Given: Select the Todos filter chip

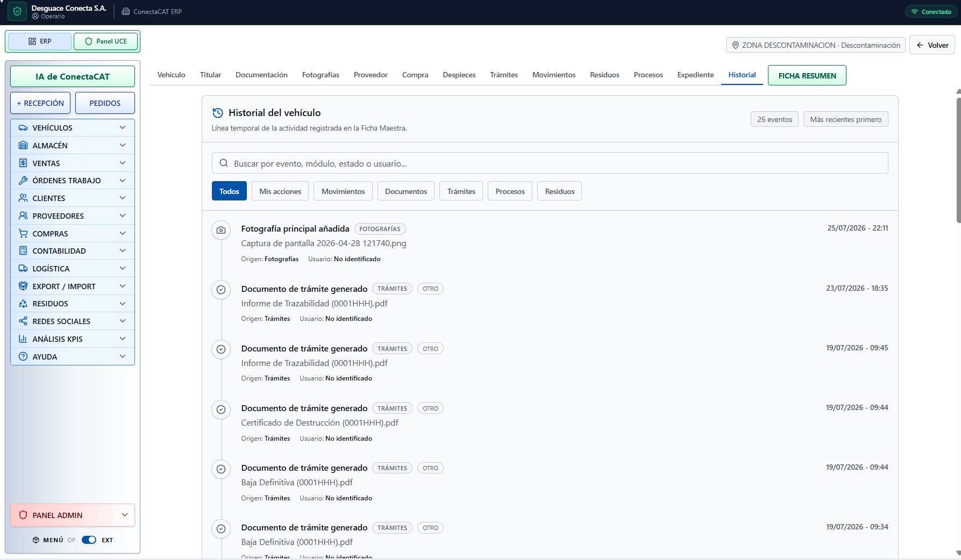Looking at the screenshot, I should click(x=229, y=191).
